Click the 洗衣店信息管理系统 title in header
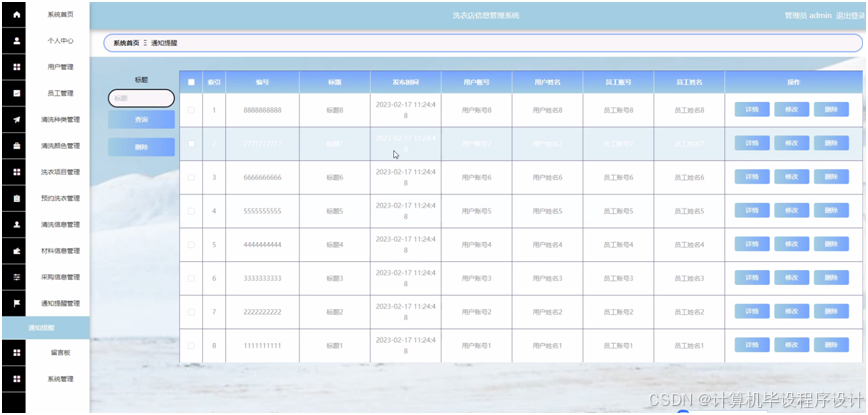 pyautogui.click(x=485, y=15)
